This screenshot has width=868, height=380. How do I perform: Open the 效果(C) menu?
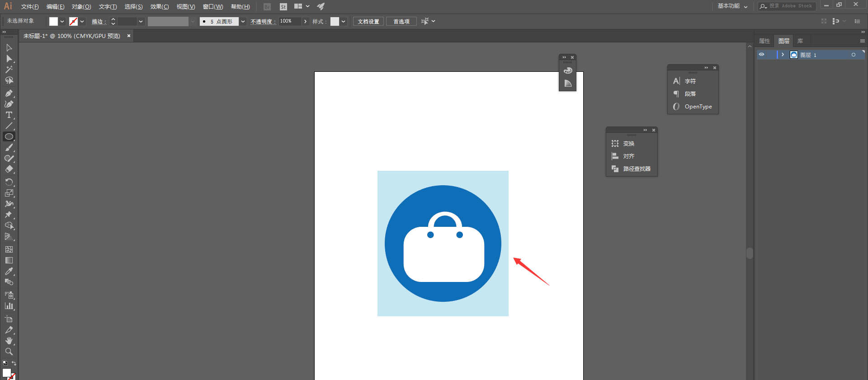click(159, 7)
